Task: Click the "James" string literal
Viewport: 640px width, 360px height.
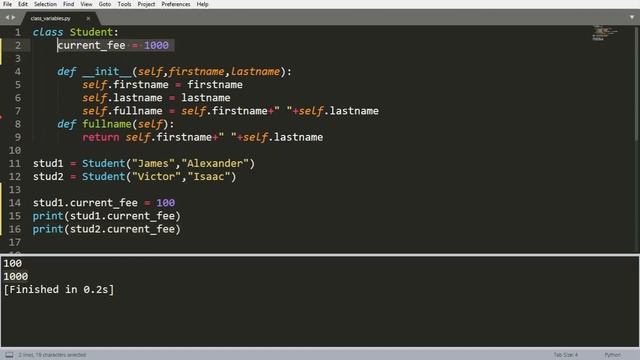Action: (153, 164)
